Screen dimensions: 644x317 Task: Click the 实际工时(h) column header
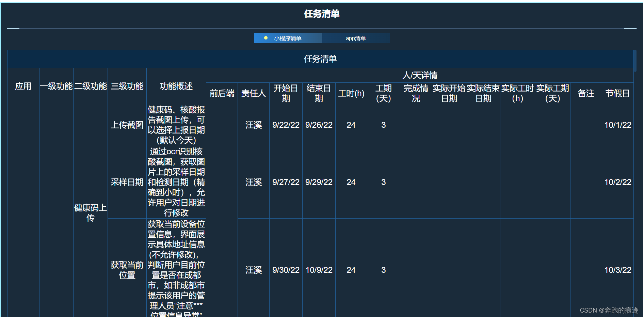pyautogui.click(x=517, y=93)
